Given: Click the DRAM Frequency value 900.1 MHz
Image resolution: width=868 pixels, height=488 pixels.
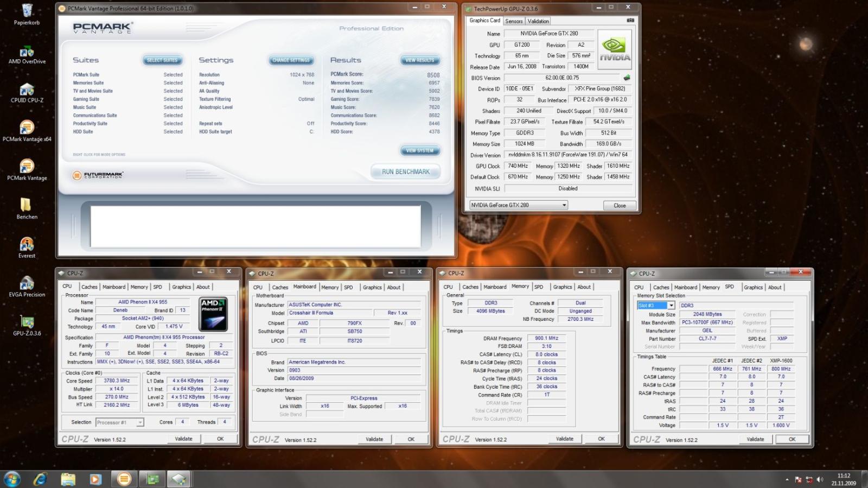Looking at the screenshot, I should pos(546,338).
